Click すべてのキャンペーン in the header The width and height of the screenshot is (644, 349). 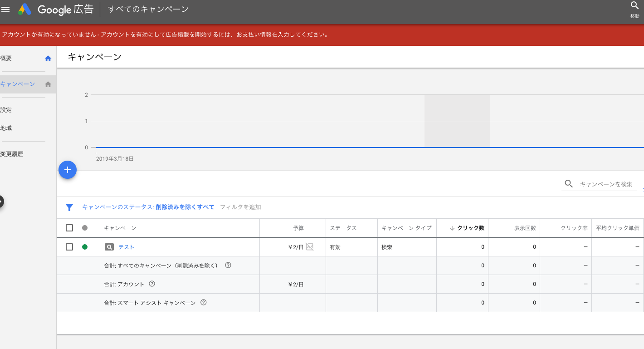[148, 9]
